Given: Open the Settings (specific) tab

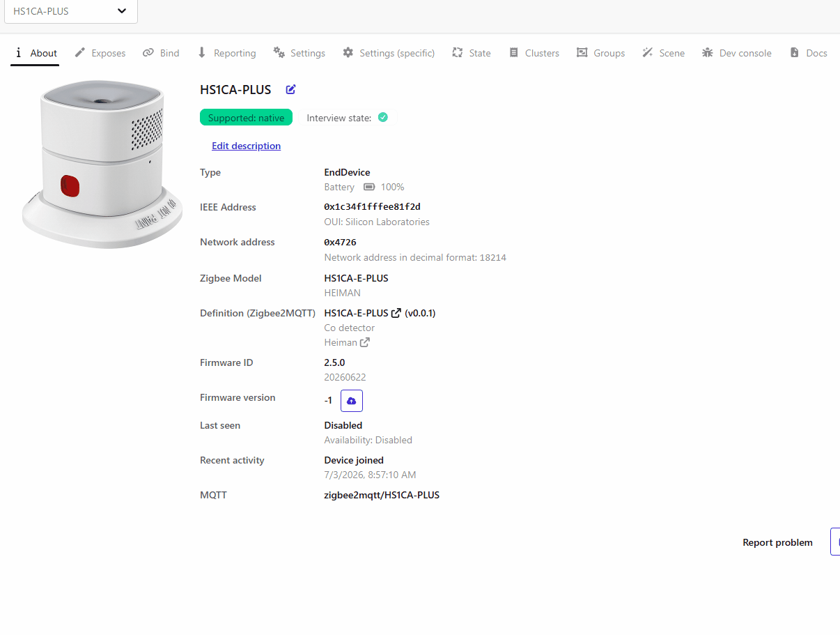Looking at the screenshot, I should click(x=389, y=53).
